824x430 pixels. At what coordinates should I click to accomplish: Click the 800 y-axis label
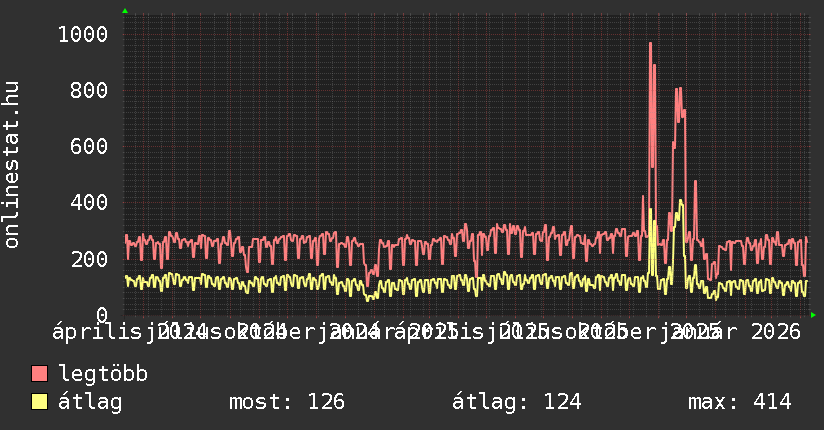pos(88,91)
